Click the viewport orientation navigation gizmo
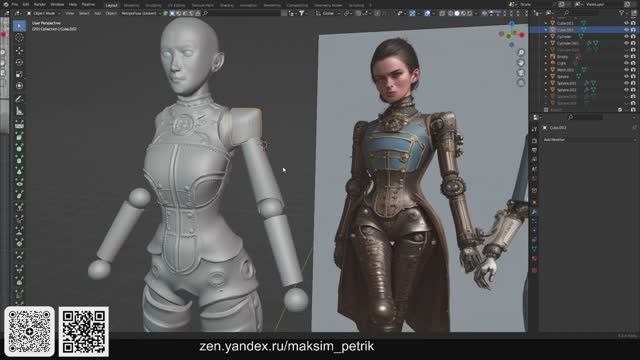The width and height of the screenshot is (640, 360). point(511,35)
